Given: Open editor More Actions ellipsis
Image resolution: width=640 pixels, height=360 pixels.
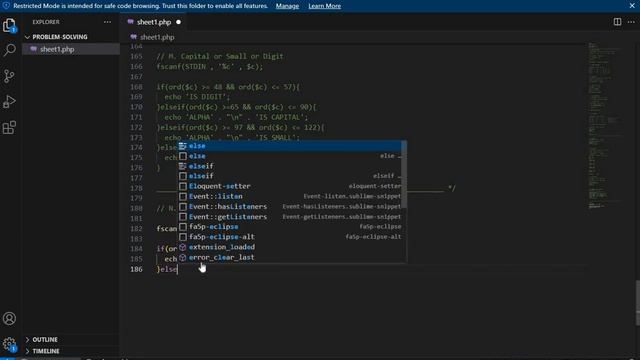Looking at the screenshot, I should tap(631, 22).
